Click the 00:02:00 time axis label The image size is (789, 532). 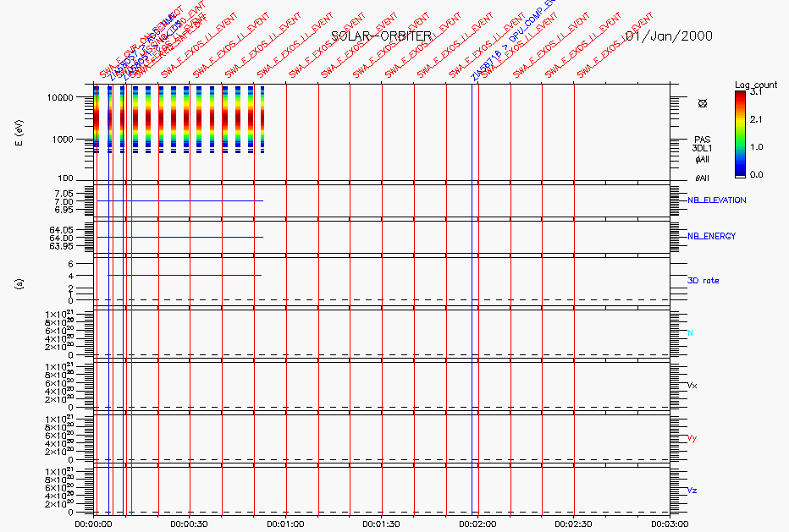pyautogui.click(x=477, y=524)
